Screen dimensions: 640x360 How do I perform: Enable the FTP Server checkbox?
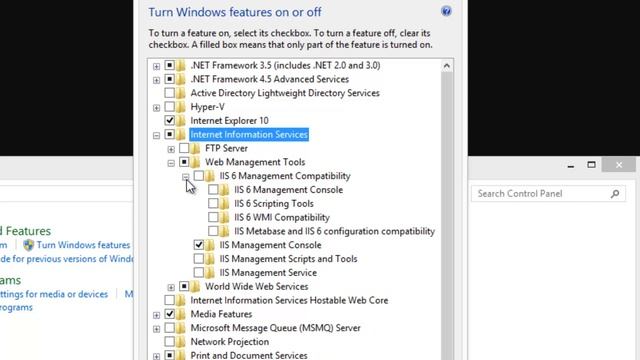184,148
